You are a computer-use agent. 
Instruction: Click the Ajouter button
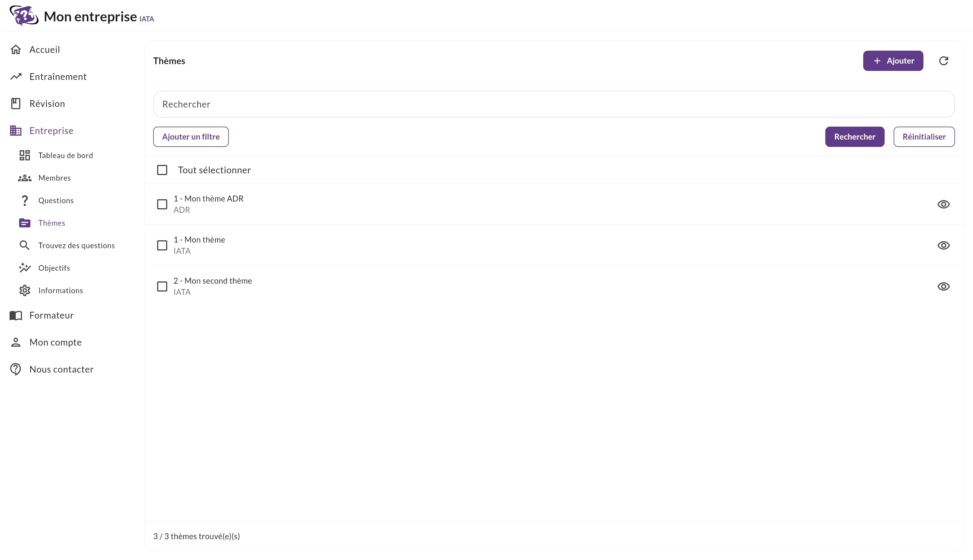(892, 61)
